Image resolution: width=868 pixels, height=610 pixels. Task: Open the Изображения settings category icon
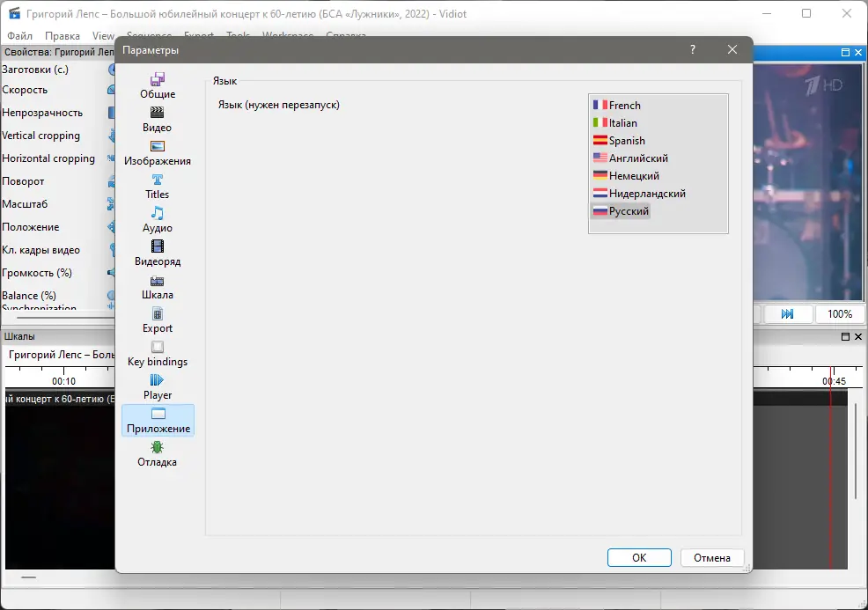point(158,153)
